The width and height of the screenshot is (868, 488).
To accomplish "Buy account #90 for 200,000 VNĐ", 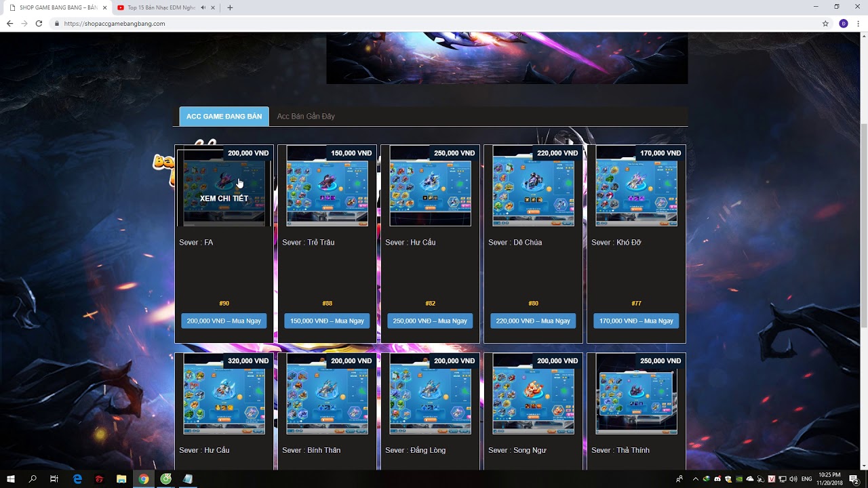I will tap(224, 321).
